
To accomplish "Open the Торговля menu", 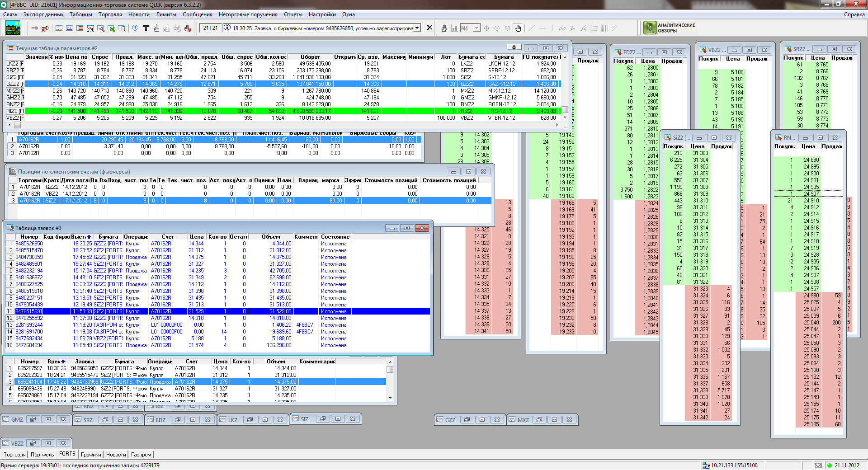I will tap(110, 14).
